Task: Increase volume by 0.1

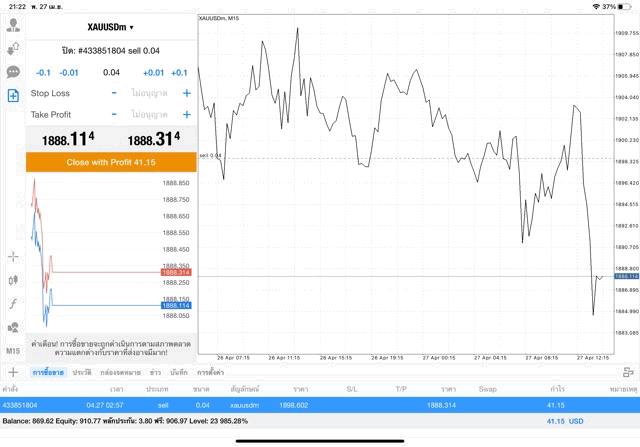Action: 179,73
